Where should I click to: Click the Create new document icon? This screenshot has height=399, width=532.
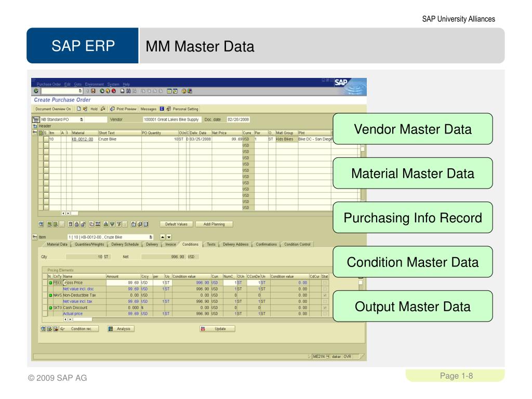point(79,109)
